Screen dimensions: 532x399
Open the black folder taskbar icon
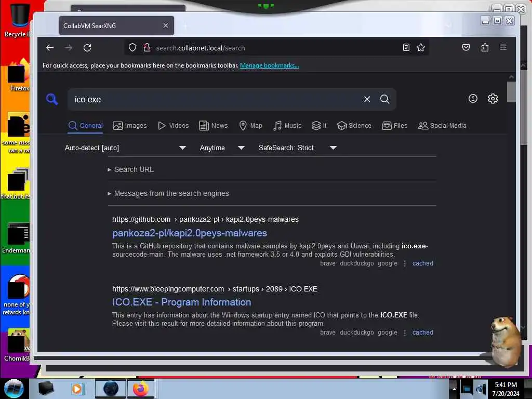point(46,389)
